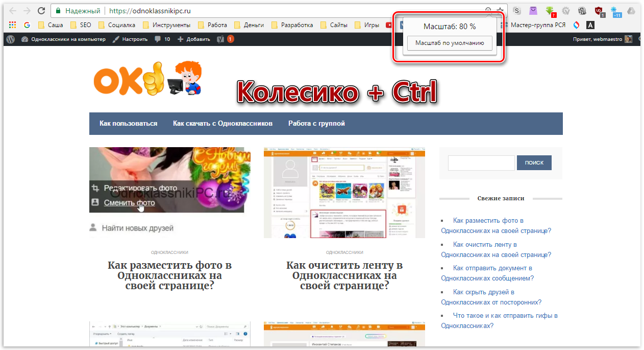This screenshot has width=644, height=350.
Task: Expand the Социалка bookmarks folder
Action: tap(117, 25)
